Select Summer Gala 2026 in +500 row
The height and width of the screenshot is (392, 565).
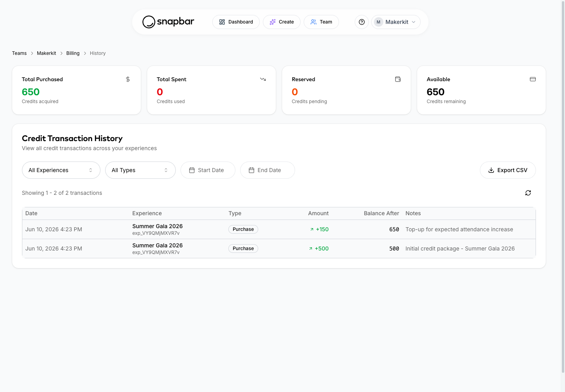tap(157, 245)
